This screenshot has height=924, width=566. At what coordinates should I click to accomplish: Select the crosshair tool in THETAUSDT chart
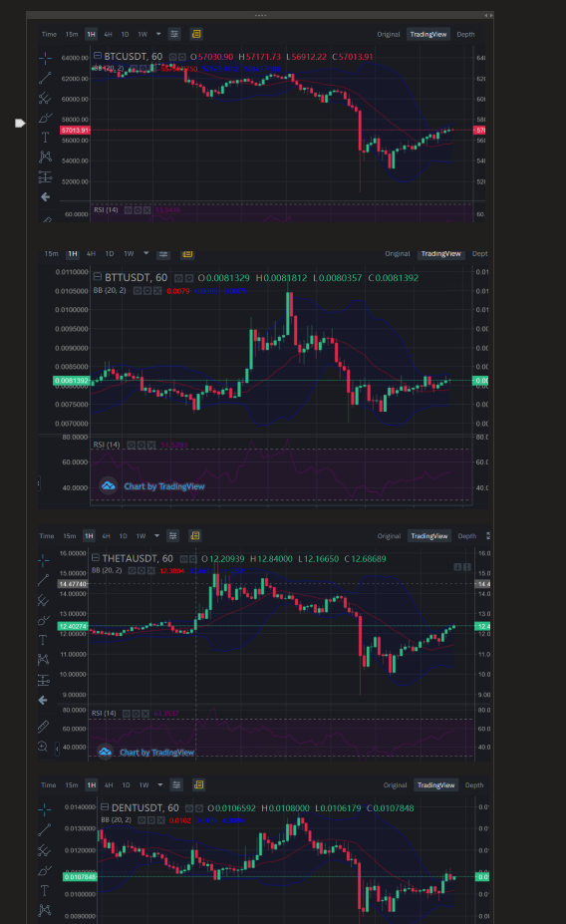(x=44, y=559)
